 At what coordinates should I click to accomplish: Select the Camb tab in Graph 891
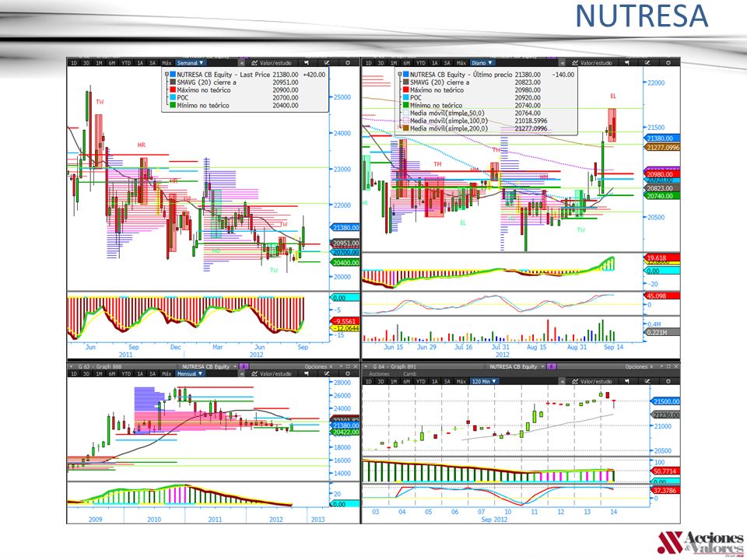pyautogui.click(x=410, y=374)
